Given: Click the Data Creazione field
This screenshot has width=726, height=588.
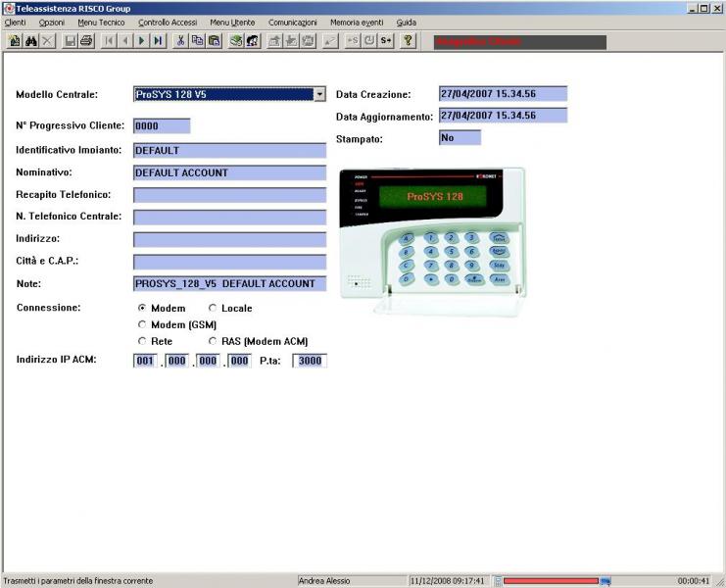Looking at the screenshot, I should pyautogui.click(x=503, y=93).
